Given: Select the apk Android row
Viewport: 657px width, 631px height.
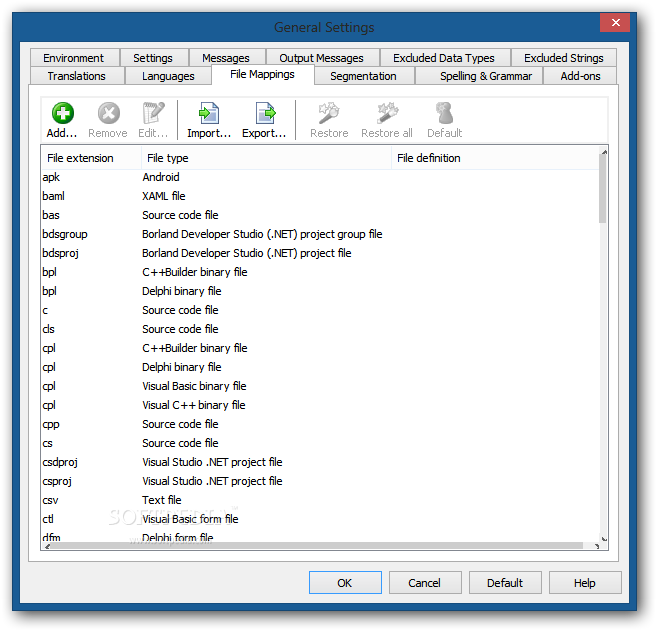Looking at the screenshot, I should [320, 177].
